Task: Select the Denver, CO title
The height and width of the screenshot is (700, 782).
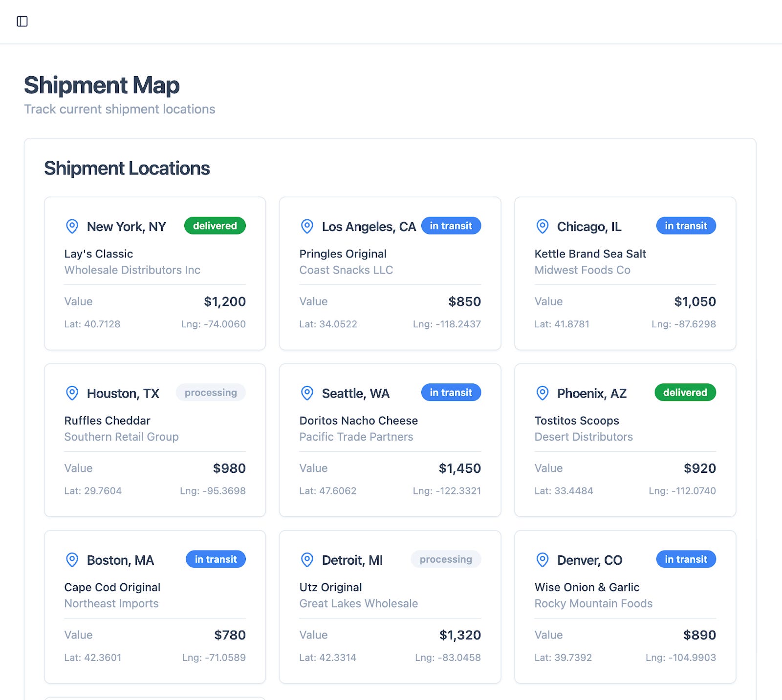Action: [590, 560]
